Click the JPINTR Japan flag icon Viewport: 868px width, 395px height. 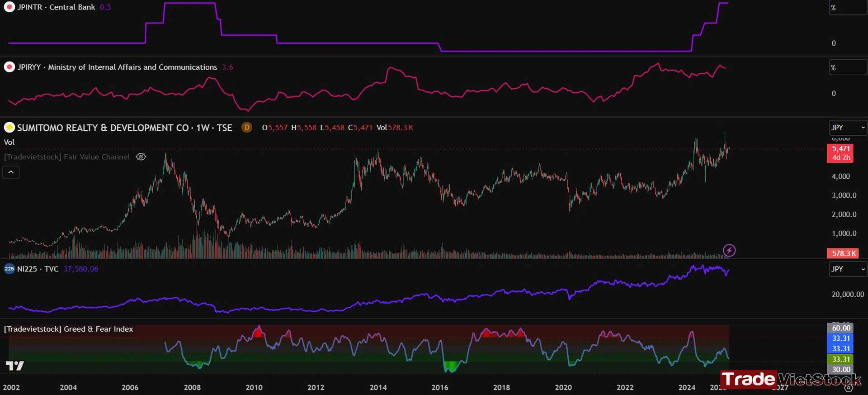click(9, 7)
